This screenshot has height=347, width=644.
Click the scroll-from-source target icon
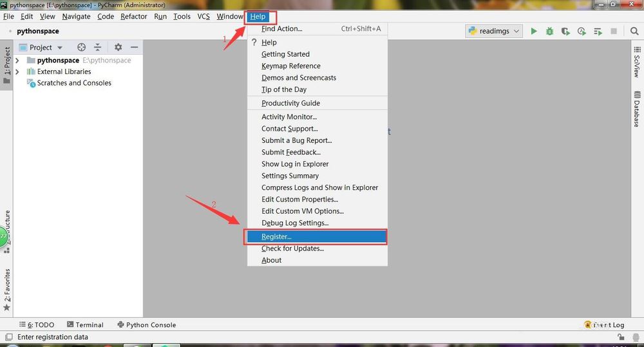pyautogui.click(x=81, y=47)
